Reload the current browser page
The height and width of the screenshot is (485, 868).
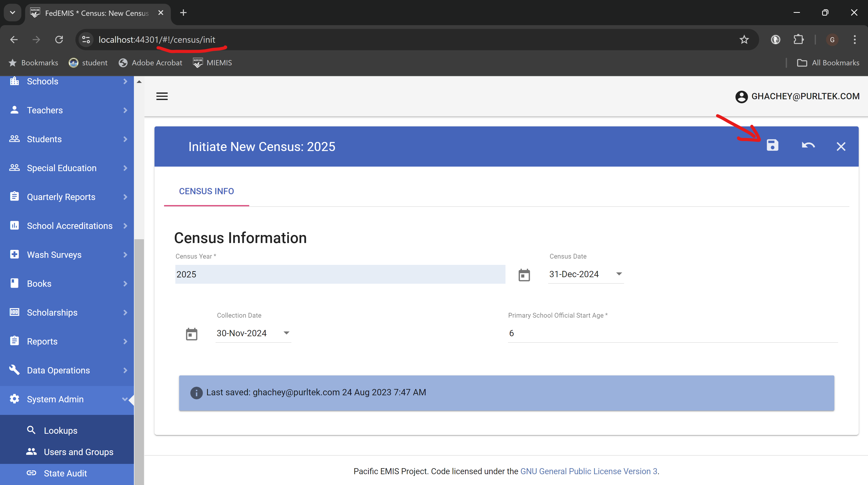59,40
